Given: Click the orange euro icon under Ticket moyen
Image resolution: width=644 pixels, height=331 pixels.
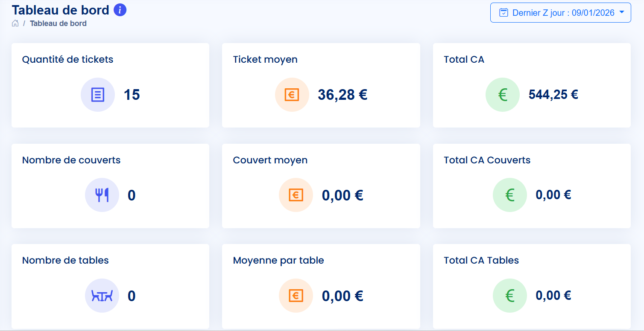Looking at the screenshot, I should [292, 95].
